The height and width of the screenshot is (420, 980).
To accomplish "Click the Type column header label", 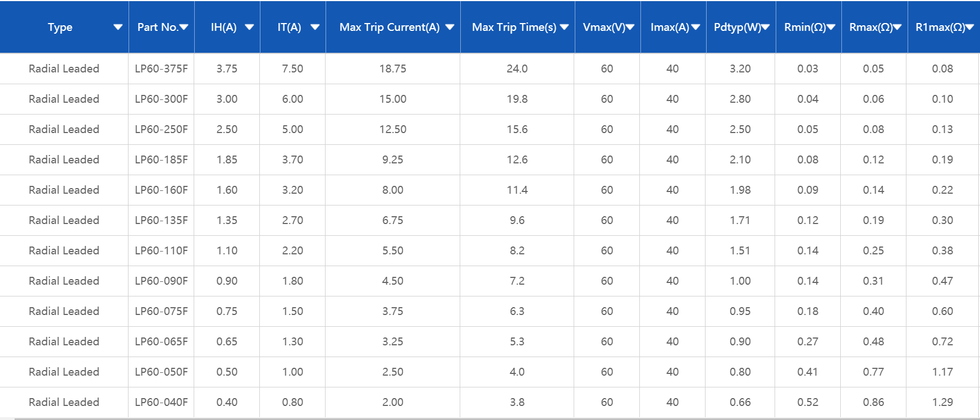I will coord(60,27).
